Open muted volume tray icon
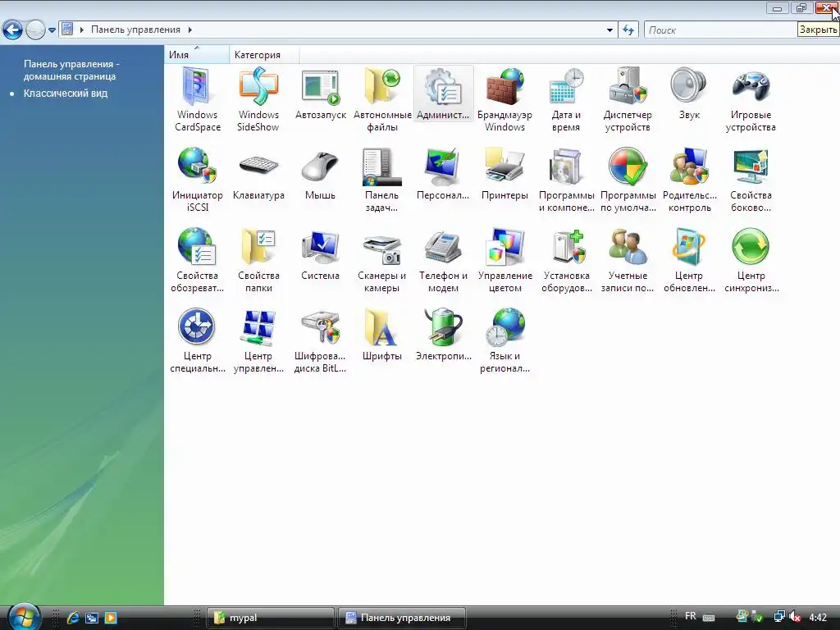840x630 pixels. tap(794, 617)
